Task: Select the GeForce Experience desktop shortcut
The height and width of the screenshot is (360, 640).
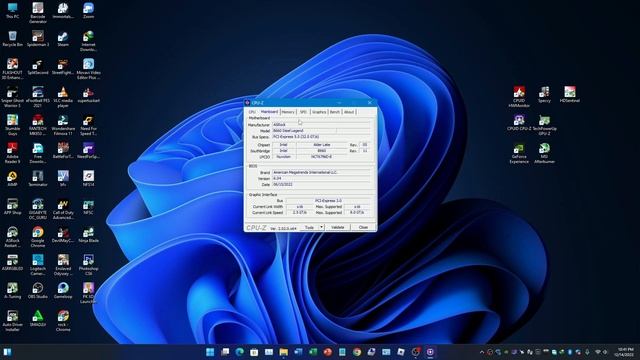Action: pos(519,153)
